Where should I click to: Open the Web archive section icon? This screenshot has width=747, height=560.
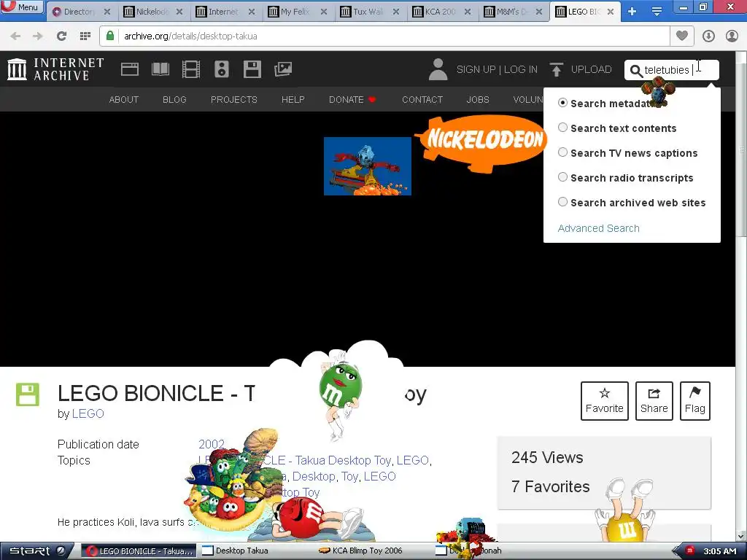coord(130,69)
